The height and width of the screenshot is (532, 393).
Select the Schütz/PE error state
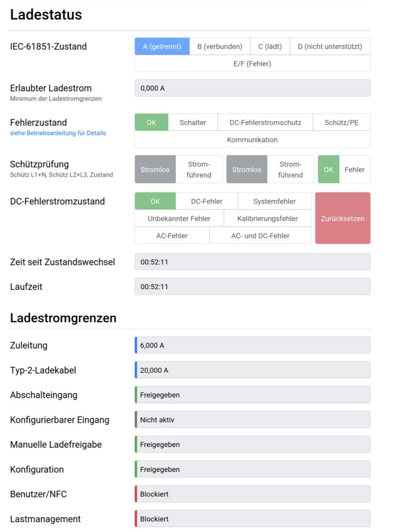[341, 123]
